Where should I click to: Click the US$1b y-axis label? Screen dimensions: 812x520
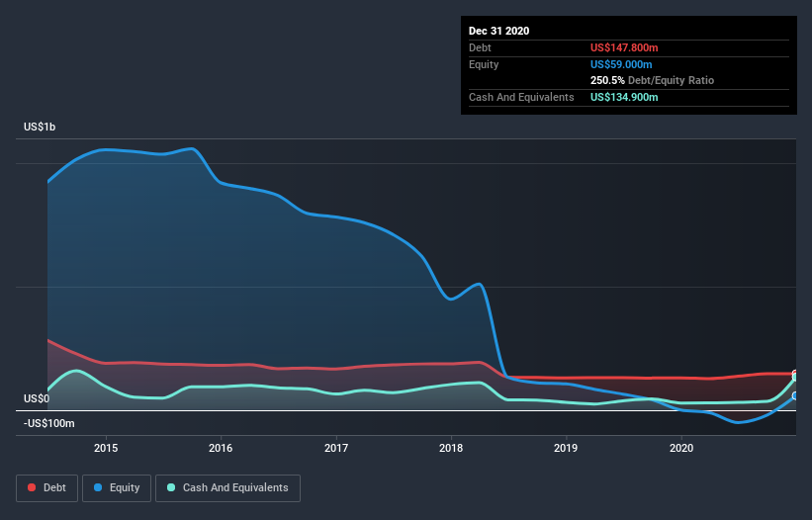tap(40, 127)
